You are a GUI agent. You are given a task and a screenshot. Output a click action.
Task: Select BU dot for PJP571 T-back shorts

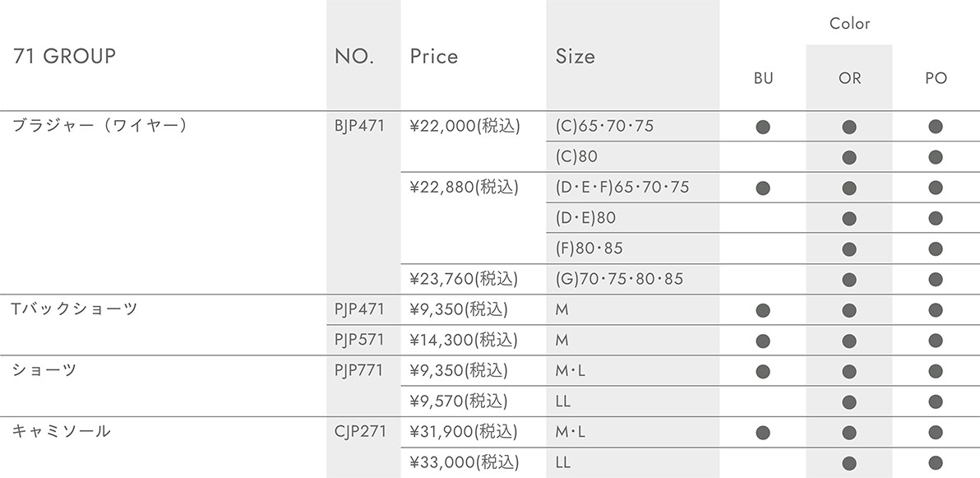click(x=762, y=341)
